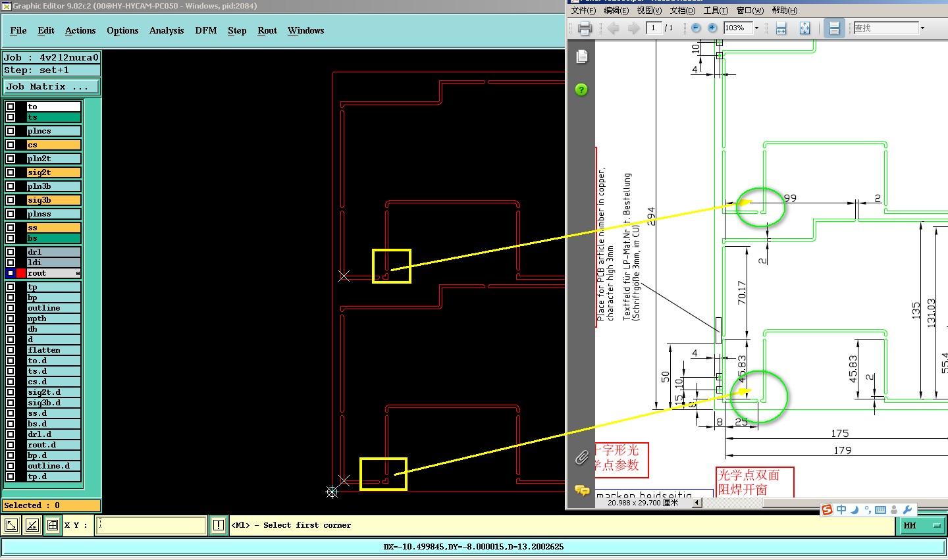The width and height of the screenshot is (948, 560).
Task: Open the soft keyboard icon in IME toolbar
Action: click(x=880, y=510)
